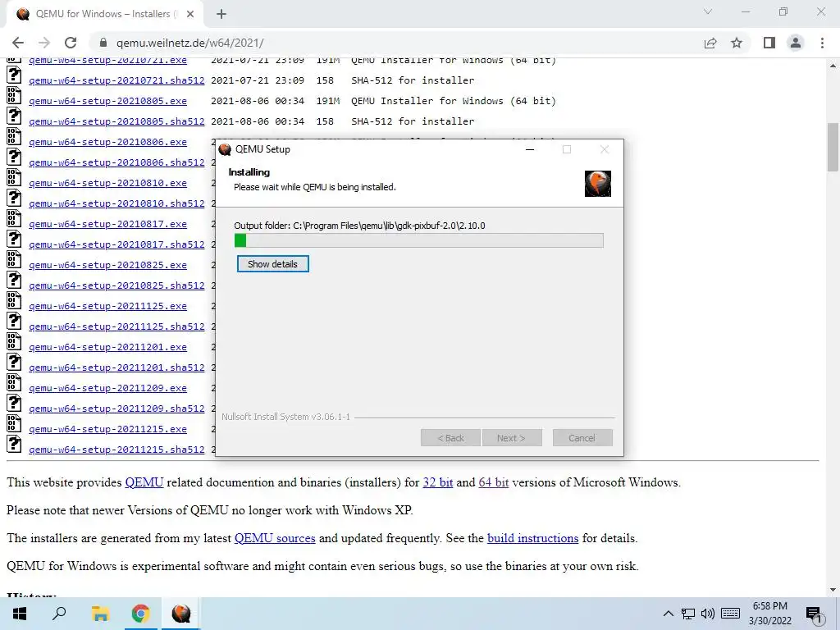Open the tab search chevron

[708, 11]
